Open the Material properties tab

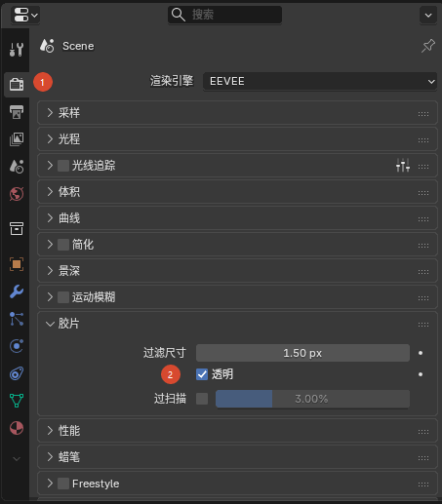(x=17, y=428)
